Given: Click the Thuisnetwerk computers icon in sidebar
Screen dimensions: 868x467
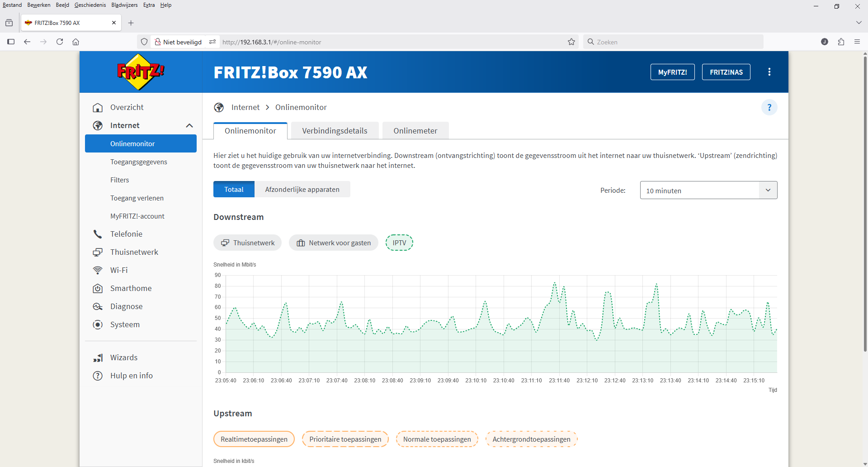Looking at the screenshot, I should click(x=98, y=252).
